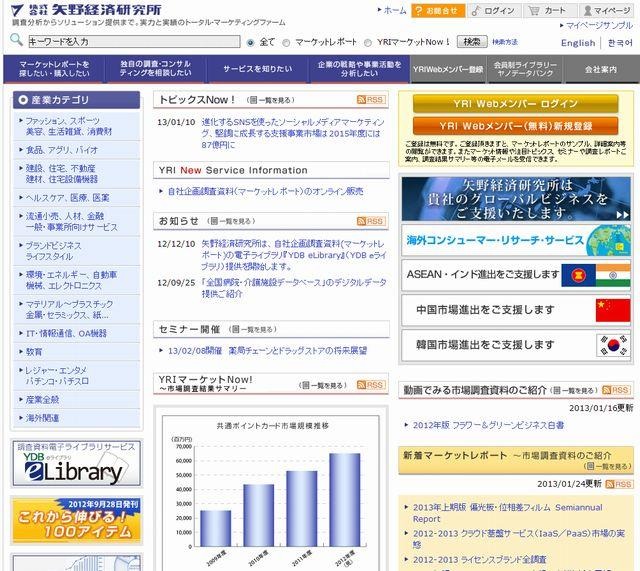
Task: Open 2012年版 フラワー&グリーンビジネス白書
Action: click(488, 425)
